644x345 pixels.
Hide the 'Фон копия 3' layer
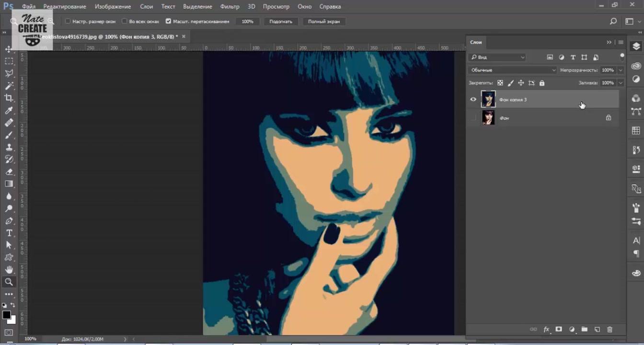[x=473, y=100]
